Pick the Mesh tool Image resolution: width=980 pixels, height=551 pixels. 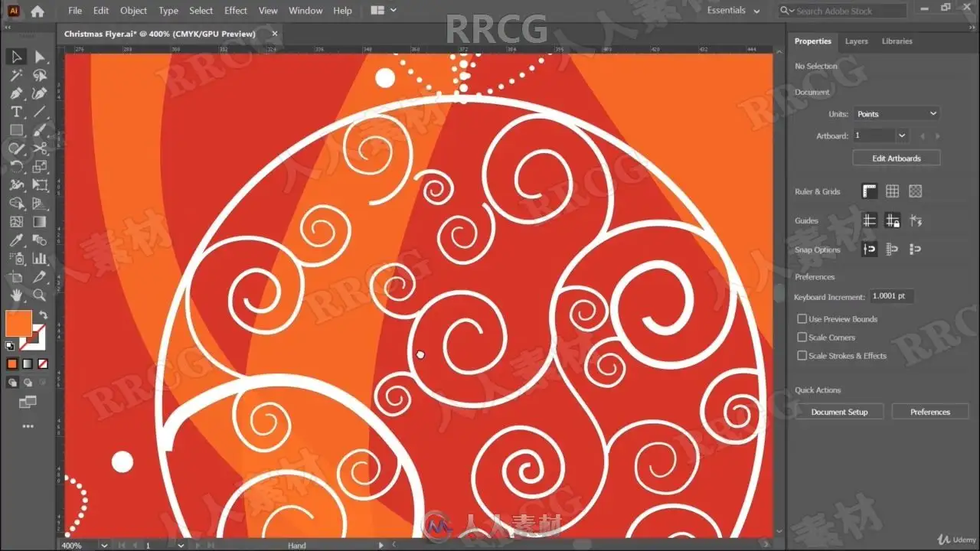[x=16, y=222]
